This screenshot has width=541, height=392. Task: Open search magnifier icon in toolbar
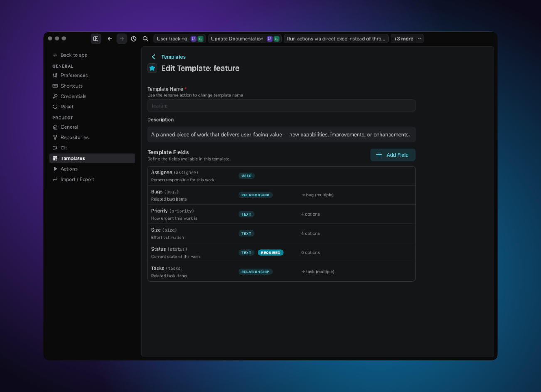point(145,39)
